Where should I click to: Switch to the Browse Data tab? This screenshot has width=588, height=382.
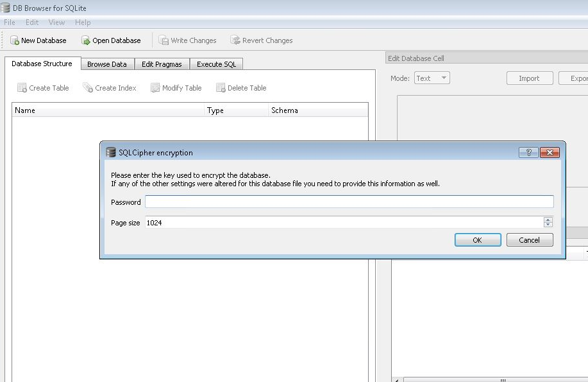pyautogui.click(x=107, y=64)
